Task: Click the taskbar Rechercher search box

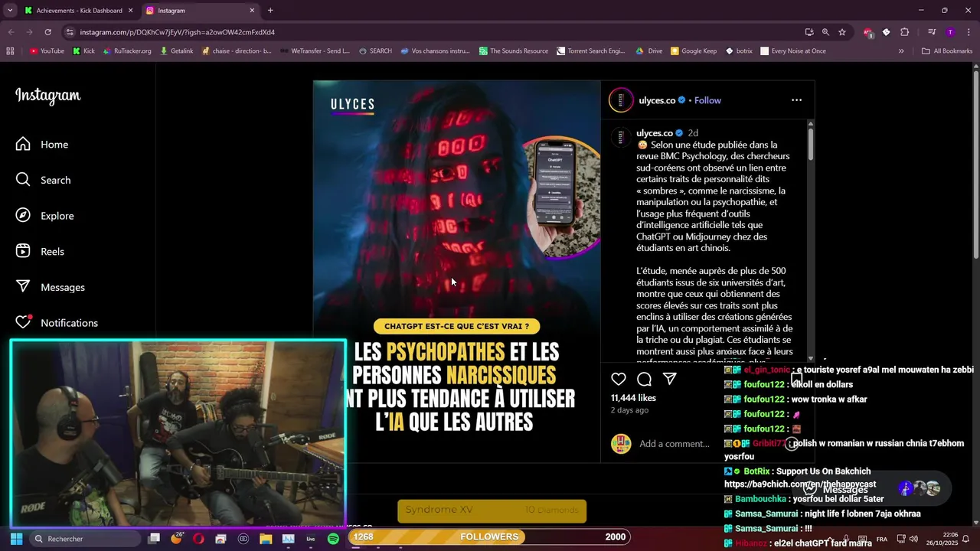Action: tap(84, 539)
